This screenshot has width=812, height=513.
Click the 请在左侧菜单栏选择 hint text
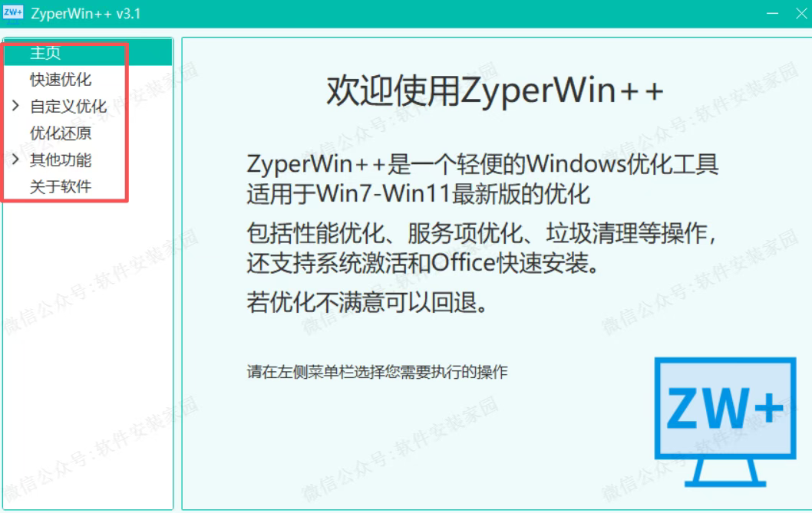(x=377, y=372)
